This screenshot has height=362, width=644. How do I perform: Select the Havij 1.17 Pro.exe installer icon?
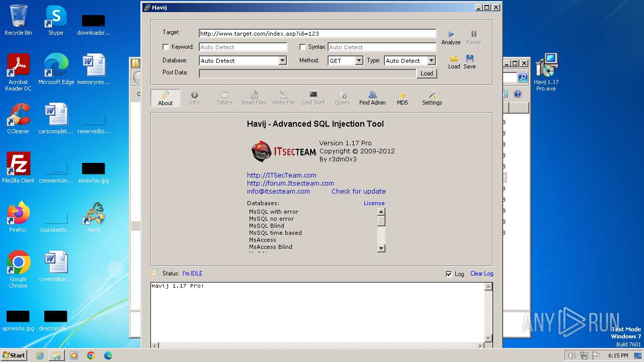coord(546,72)
